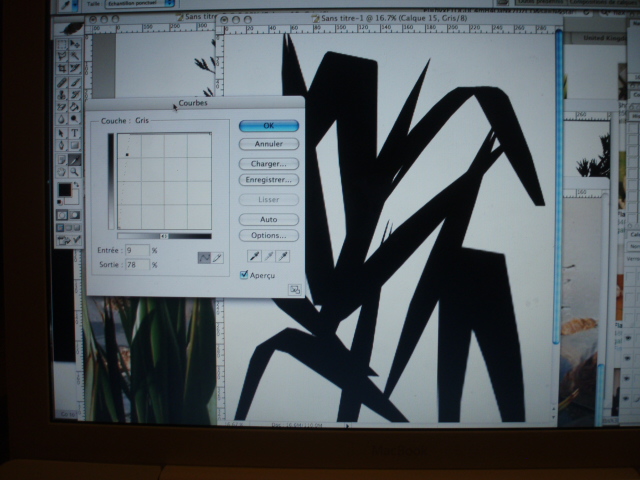
Task: Confirm curves with the OK button
Action: pyautogui.click(x=269, y=126)
